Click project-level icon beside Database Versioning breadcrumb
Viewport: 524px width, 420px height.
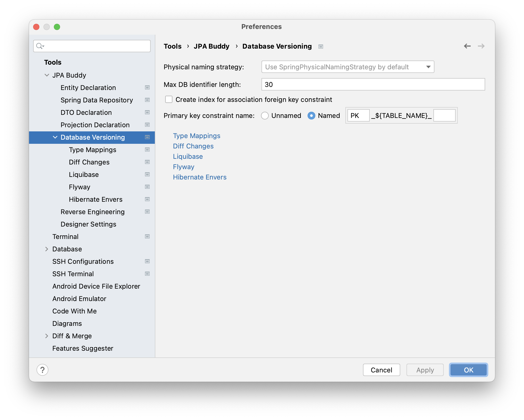click(x=321, y=47)
